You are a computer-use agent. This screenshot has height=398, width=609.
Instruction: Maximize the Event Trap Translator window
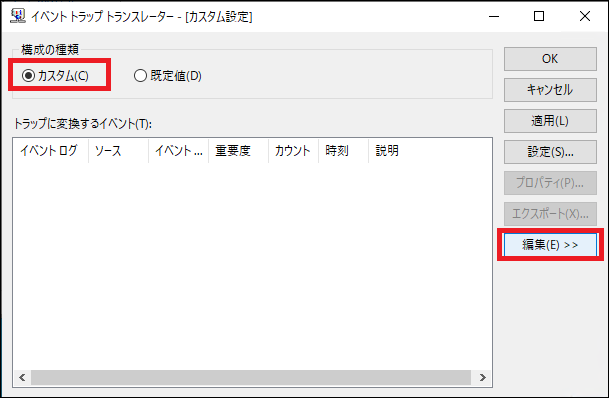point(539,16)
